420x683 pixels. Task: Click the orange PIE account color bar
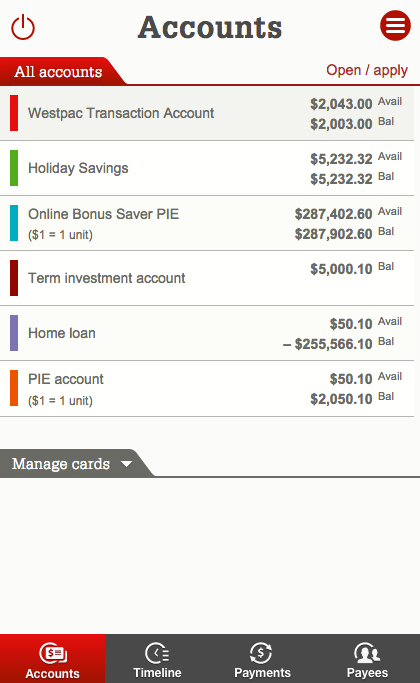tap(14, 388)
